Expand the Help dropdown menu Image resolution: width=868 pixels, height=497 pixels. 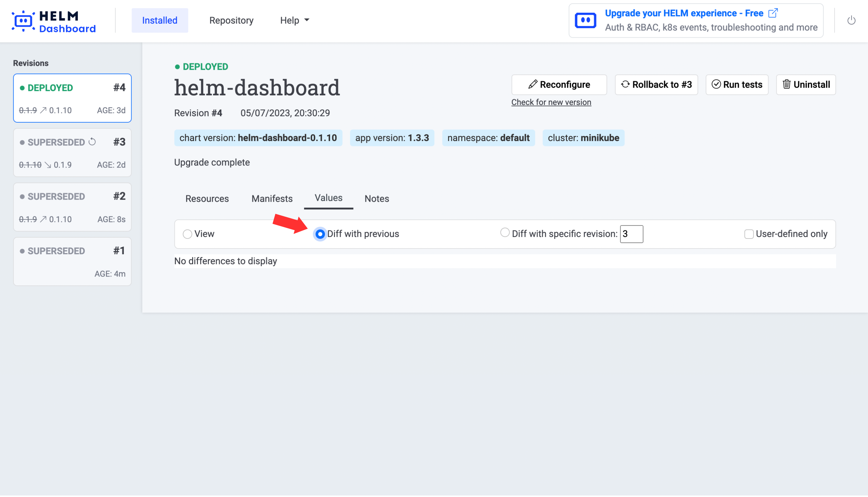tap(295, 21)
